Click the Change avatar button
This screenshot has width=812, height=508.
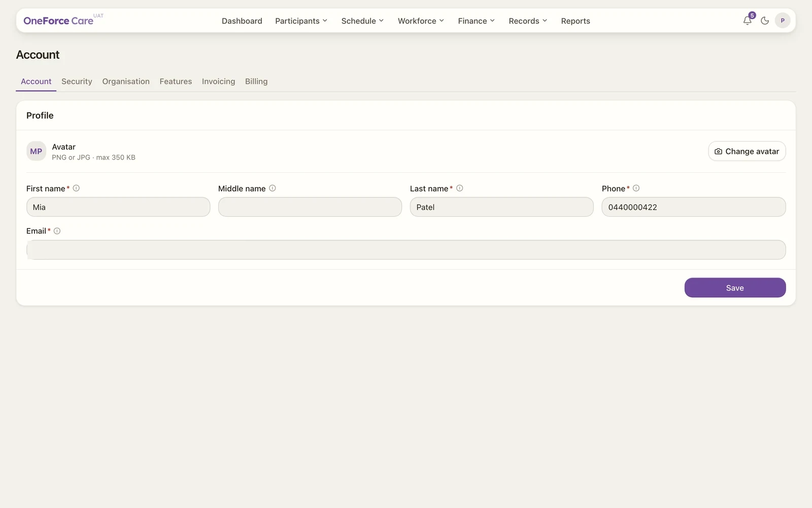click(747, 151)
